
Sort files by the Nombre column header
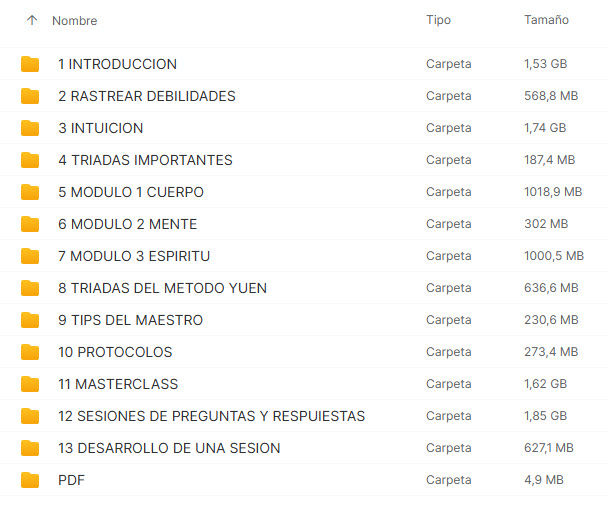pos(74,21)
